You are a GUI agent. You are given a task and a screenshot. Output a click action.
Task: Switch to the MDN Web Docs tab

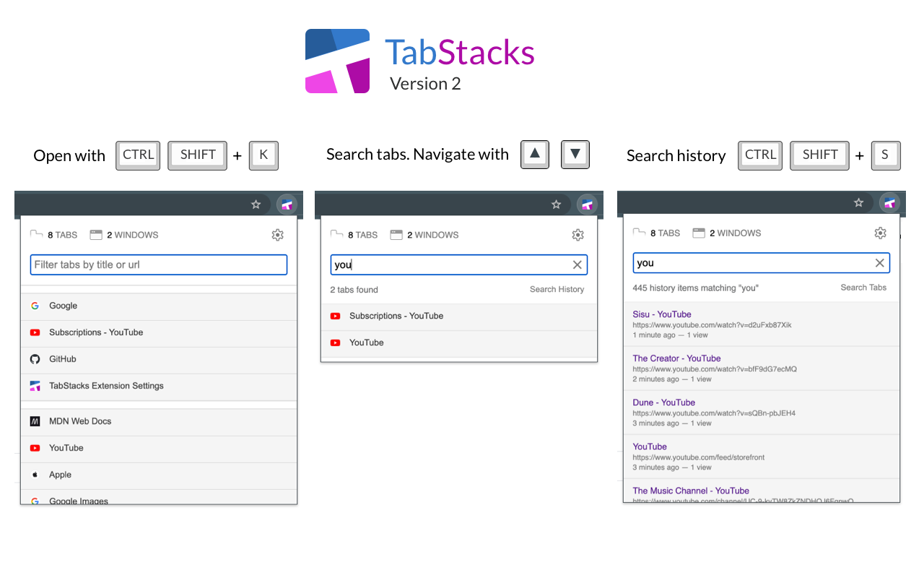coord(159,421)
